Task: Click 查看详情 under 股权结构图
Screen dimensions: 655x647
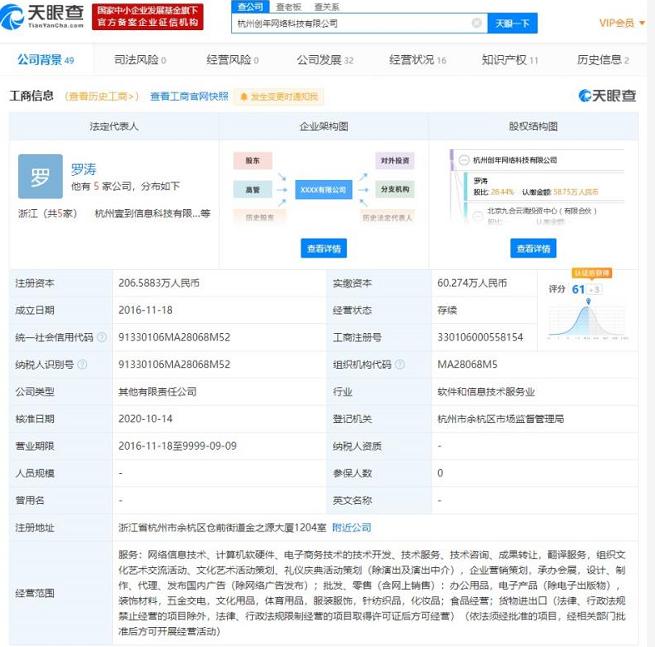Action: click(533, 249)
